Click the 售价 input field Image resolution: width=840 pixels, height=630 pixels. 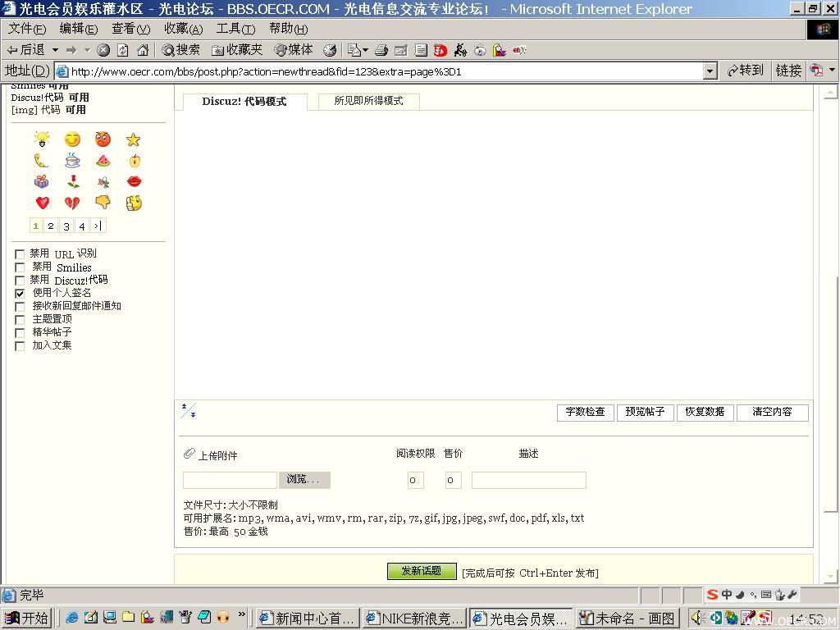click(x=453, y=479)
